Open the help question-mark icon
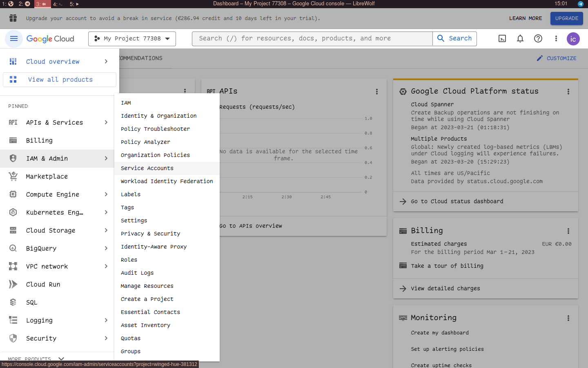The width and height of the screenshot is (588, 368). (538, 38)
